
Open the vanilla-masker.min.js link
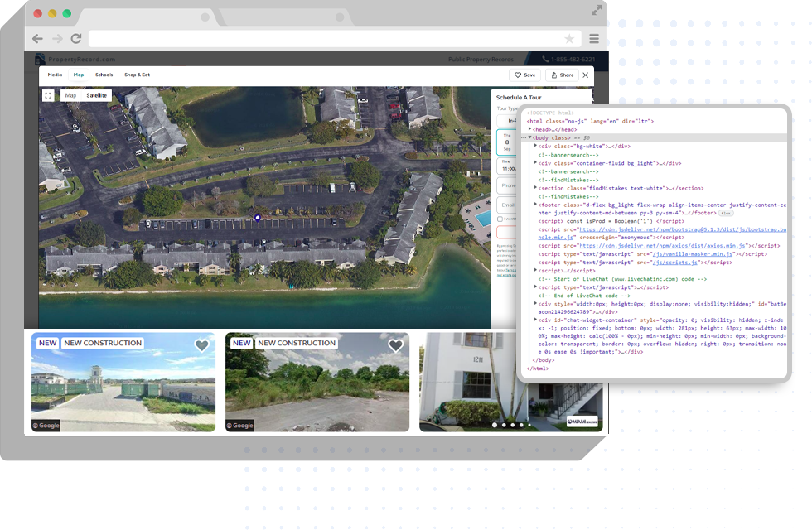pyautogui.click(x=693, y=254)
